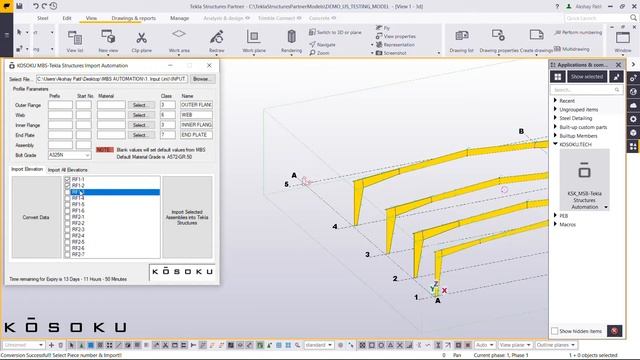Image resolution: width=640 pixels, height=360 pixels.
Task: Open the Edit ribbon tab
Action: [67, 18]
